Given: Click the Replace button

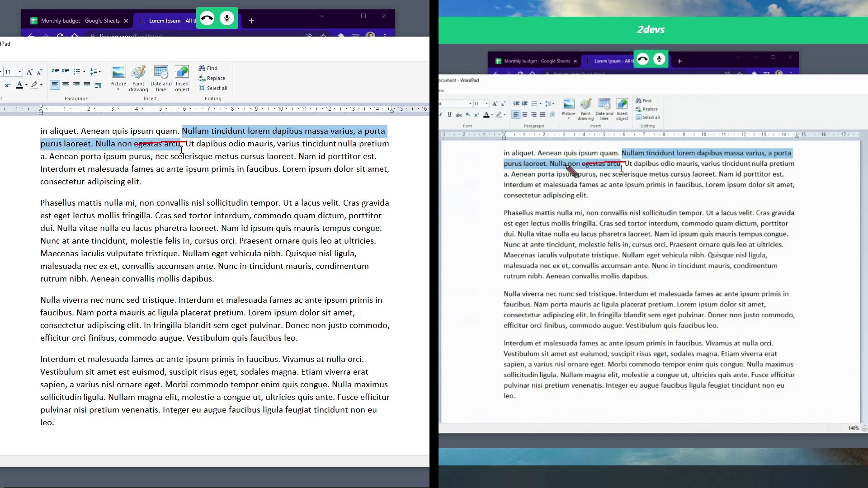Looking at the screenshot, I should tap(212, 78).
